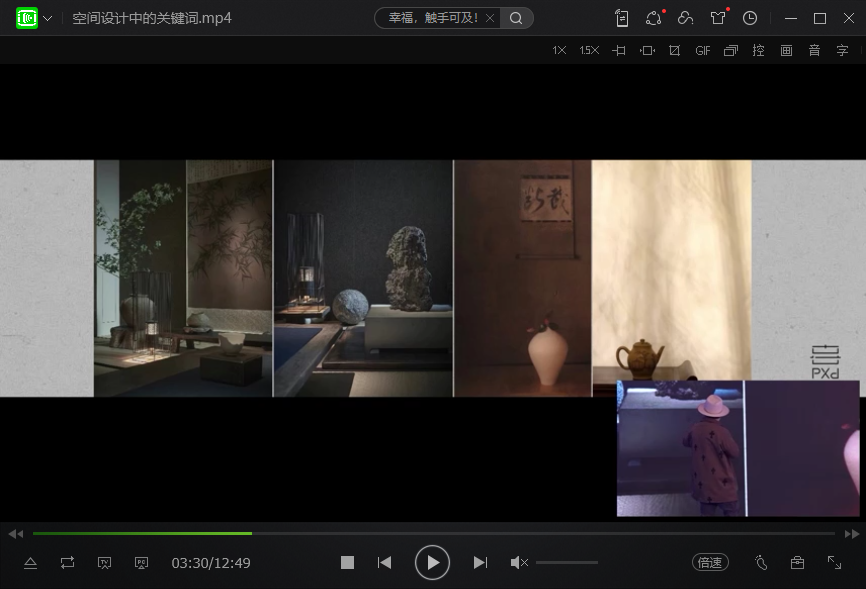Enter fullscreen mode

click(834, 563)
